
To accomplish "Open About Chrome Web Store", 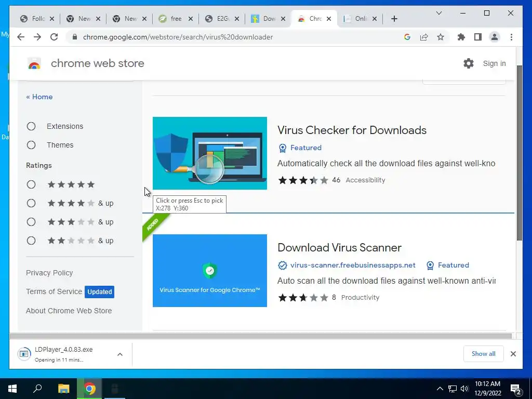I will pos(69,311).
